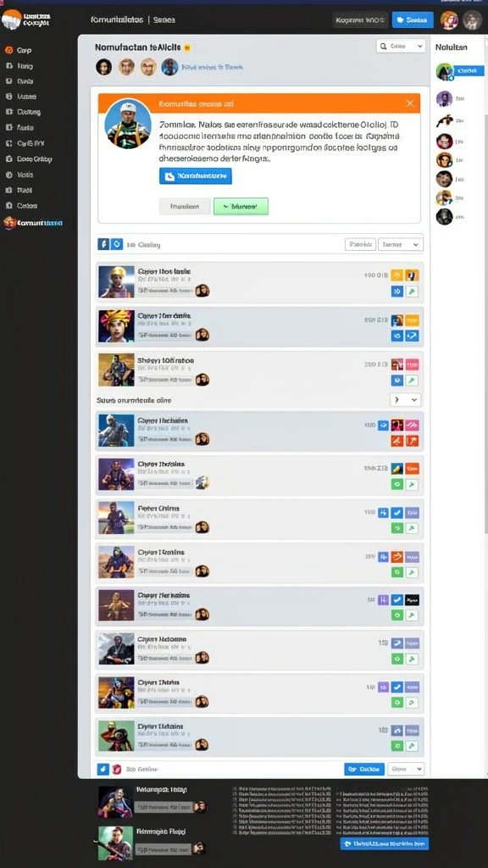
Task: Click the Facebook icon in the filter bar
Action: (103, 244)
